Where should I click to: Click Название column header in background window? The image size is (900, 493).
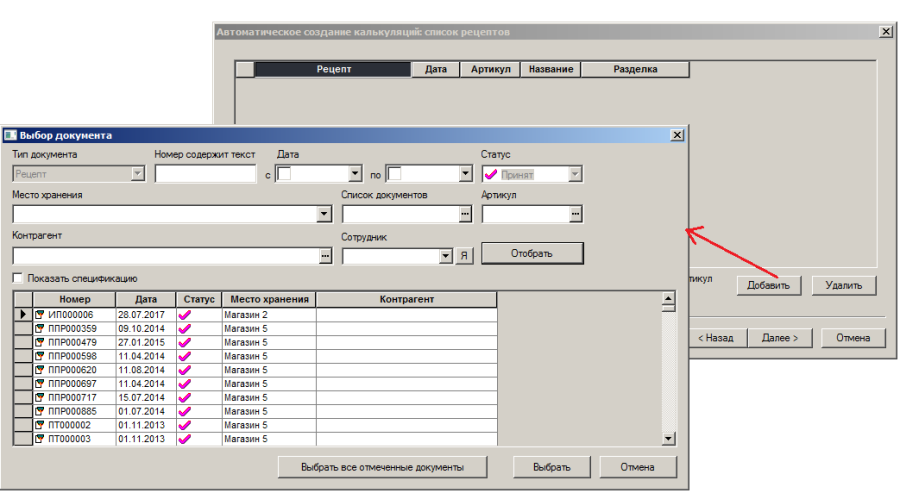click(x=550, y=69)
